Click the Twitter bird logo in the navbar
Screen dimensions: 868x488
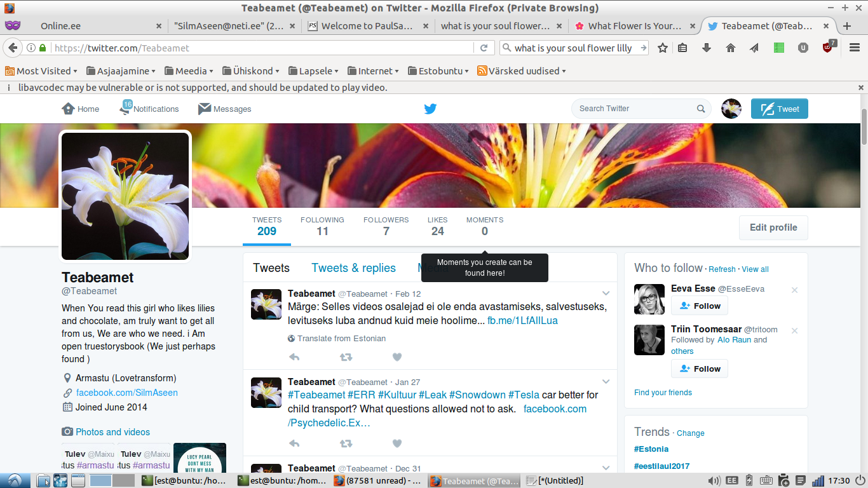[430, 109]
